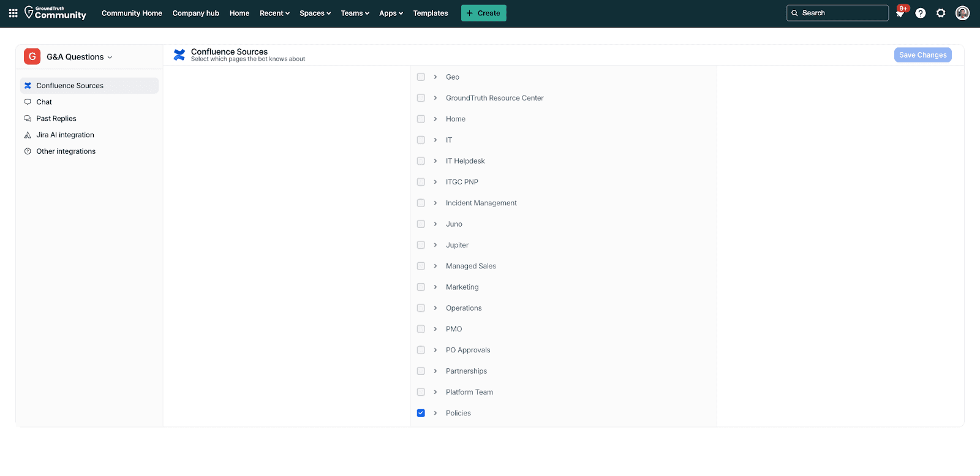Expand the Platform Team chevron
Image resolution: width=980 pixels, height=476 pixels.
pos(435,392)
